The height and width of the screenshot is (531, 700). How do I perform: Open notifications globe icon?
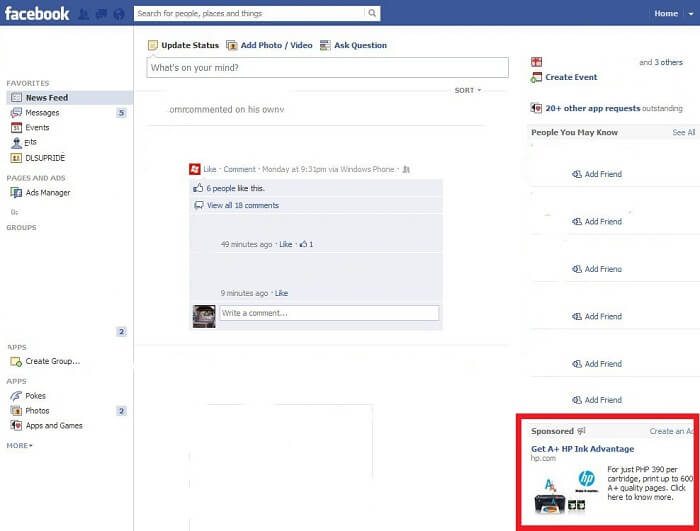click(x=119, y=14)
